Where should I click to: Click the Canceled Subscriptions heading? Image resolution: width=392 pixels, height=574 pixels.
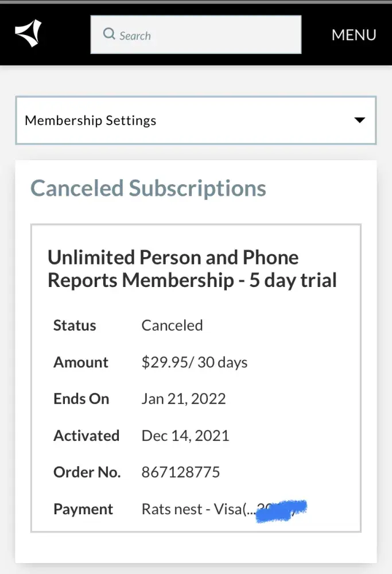coord(148,188)
